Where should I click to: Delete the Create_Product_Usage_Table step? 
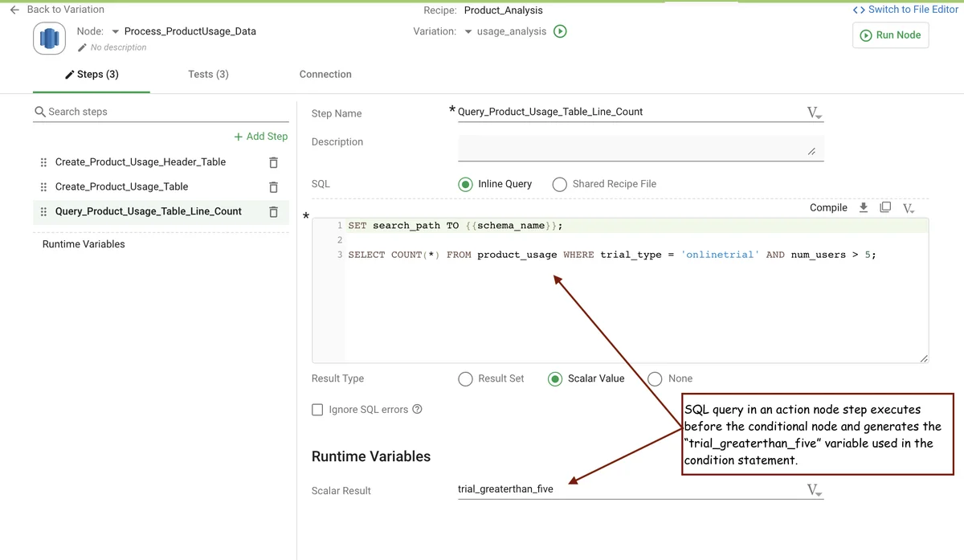click(x=273, y=187)
